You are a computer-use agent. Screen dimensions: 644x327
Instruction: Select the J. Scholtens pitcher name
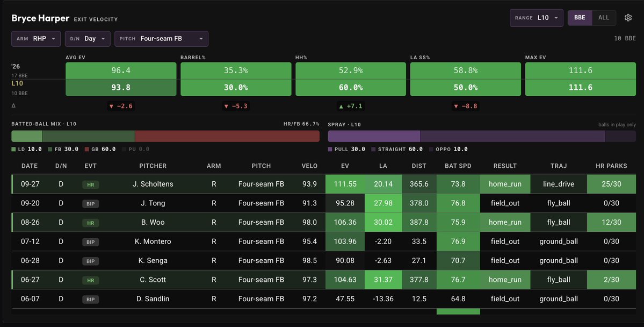point(153,184)
